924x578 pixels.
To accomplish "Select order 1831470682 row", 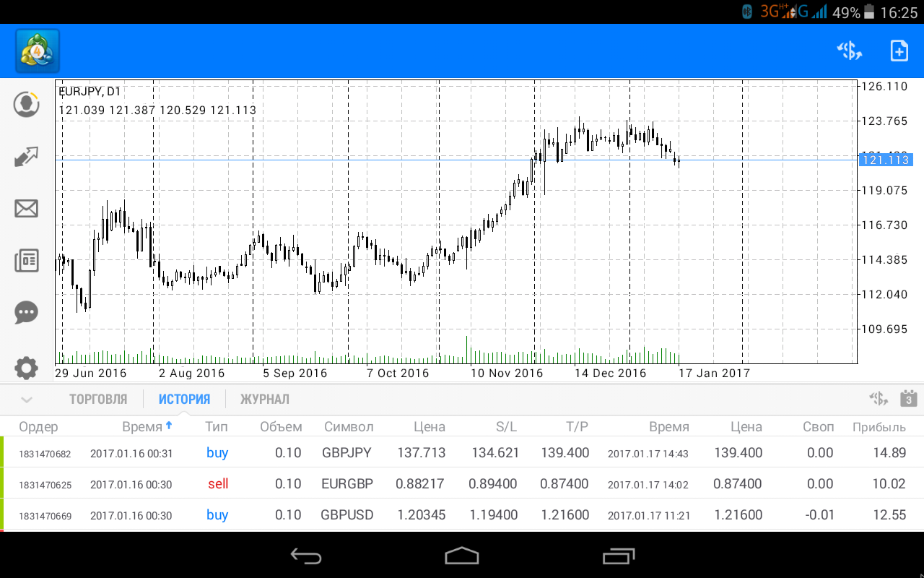I will point(462,453).
